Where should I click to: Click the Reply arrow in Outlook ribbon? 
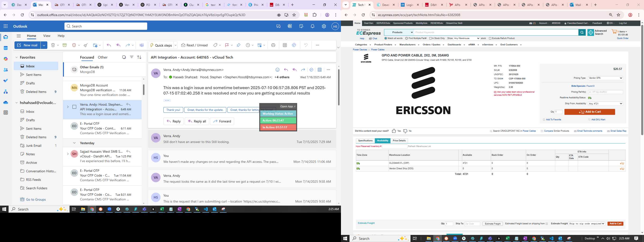pos(109,45)
